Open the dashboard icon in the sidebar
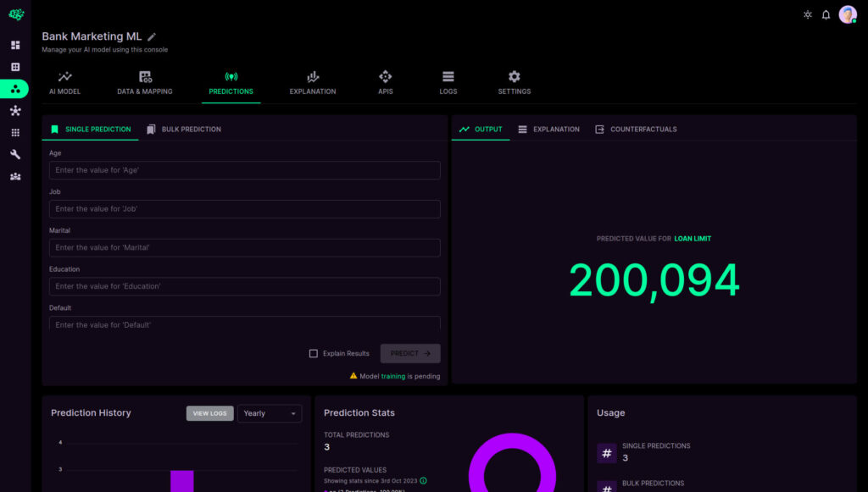The height and width of the screenshot is (492, 868). coord(15,45)
